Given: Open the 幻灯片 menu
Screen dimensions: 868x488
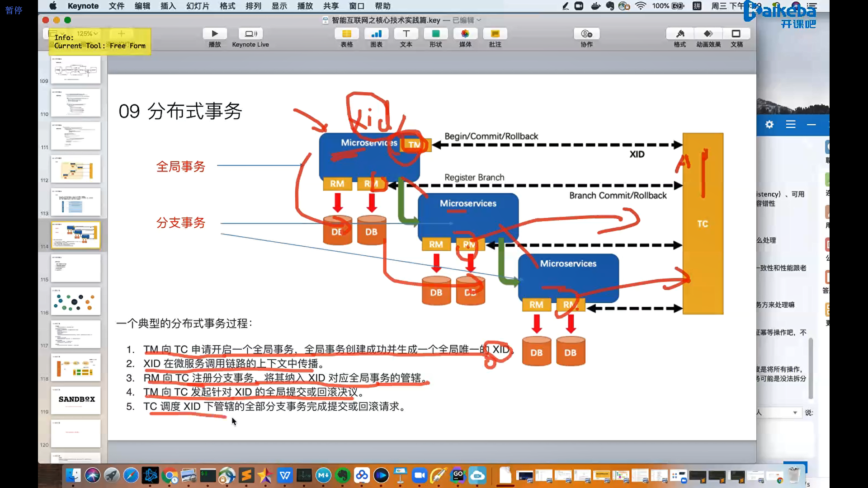Looking at the screenshot, I should pyautogui.click(x=198, y=6).
